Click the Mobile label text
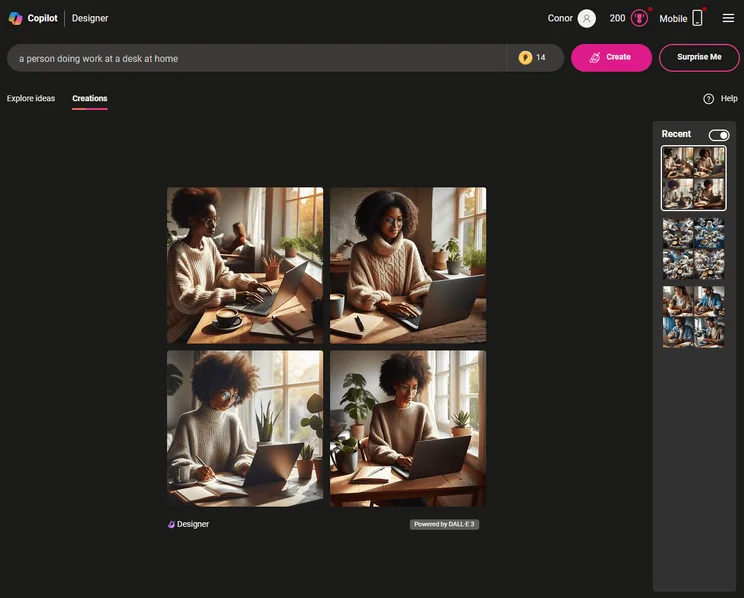This screenshot has width=744, height=598. click(673, 19)
